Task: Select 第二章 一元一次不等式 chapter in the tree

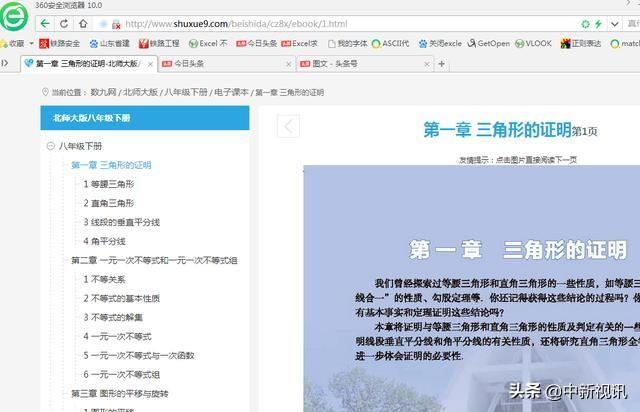Action: tap(154, 260)
